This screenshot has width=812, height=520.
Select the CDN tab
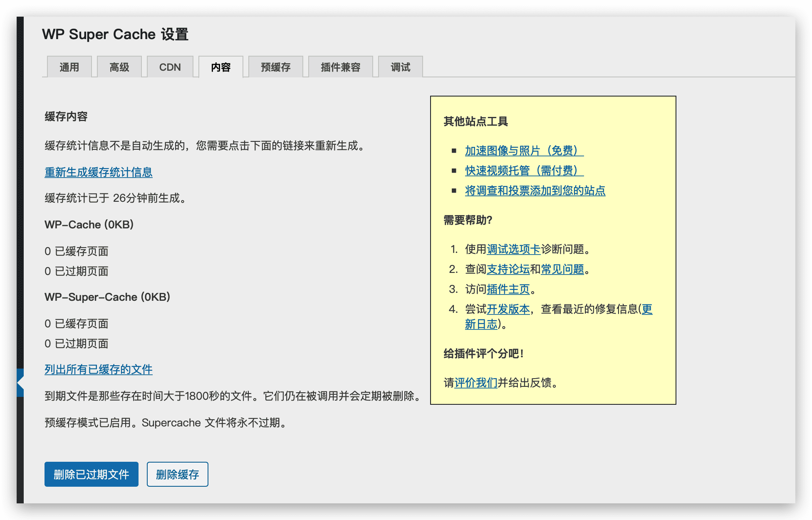(x=170, y=67)
